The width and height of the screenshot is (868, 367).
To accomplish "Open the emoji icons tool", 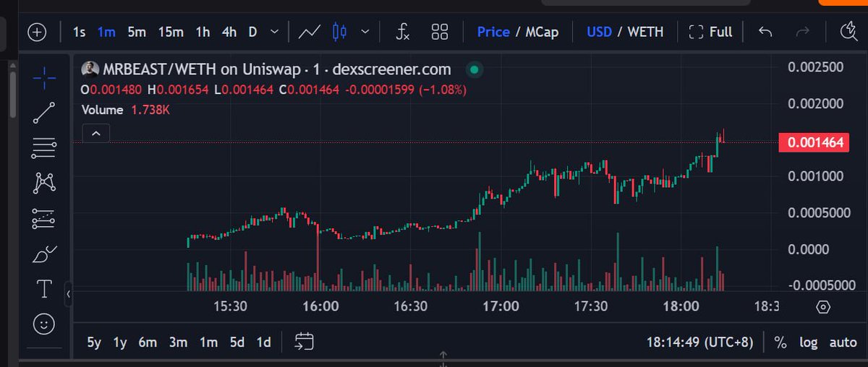I will [x=44, y=324].
